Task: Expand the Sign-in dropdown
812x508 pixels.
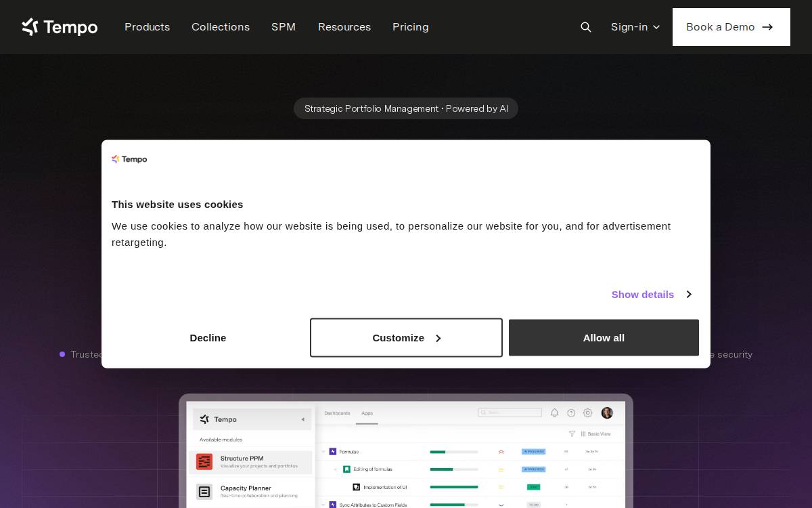Action: (635, 27)
